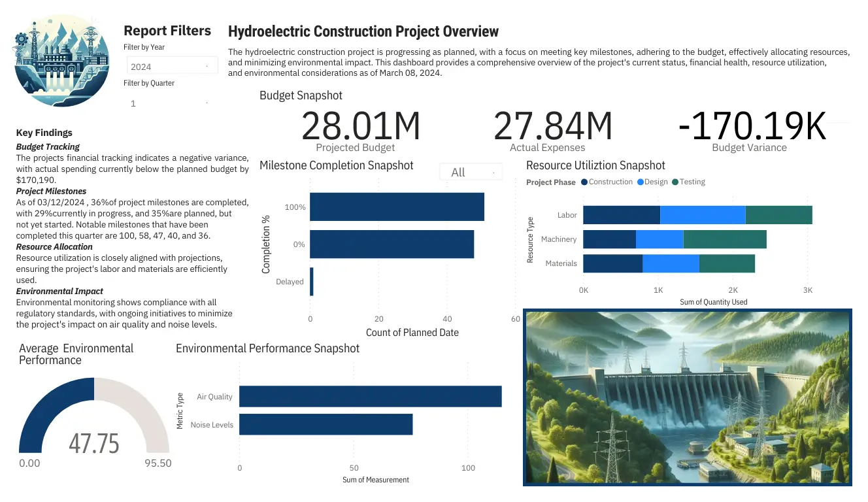Toggle the Design phase legend item
This screenshot has height=502, width=868.
click(x=654, y=182)
